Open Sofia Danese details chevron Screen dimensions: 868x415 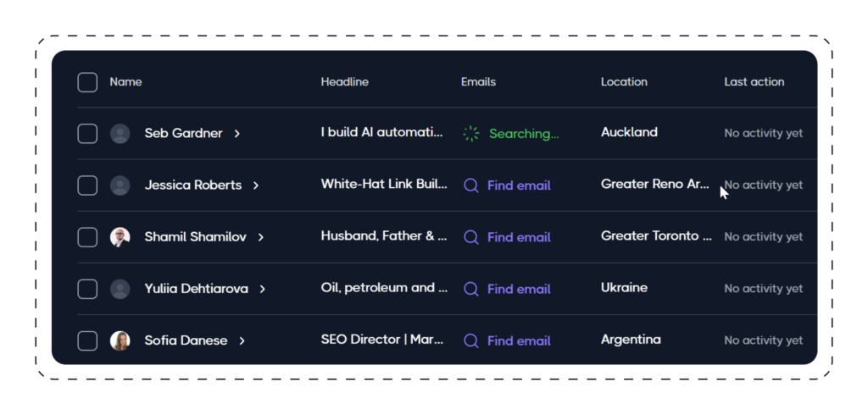tap(242, 340)
